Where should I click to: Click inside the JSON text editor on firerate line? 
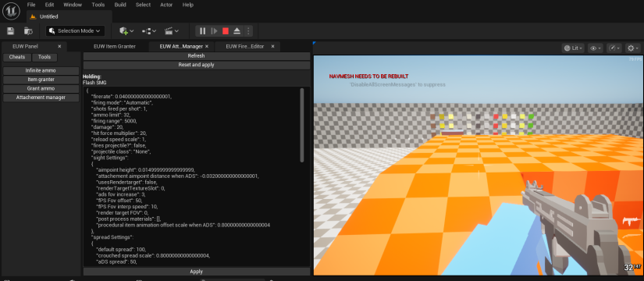pyautogui.click(x=131, y=97)
